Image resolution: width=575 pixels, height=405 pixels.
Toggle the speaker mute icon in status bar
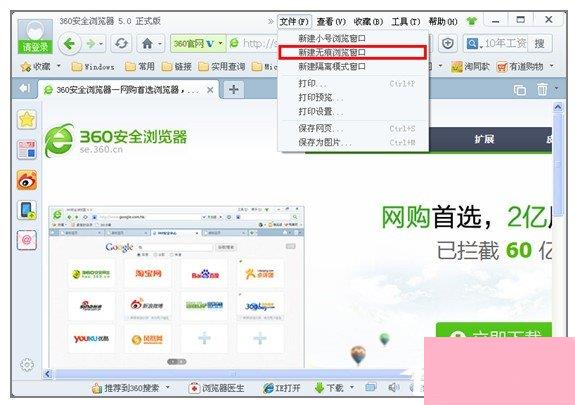(393, 387)
